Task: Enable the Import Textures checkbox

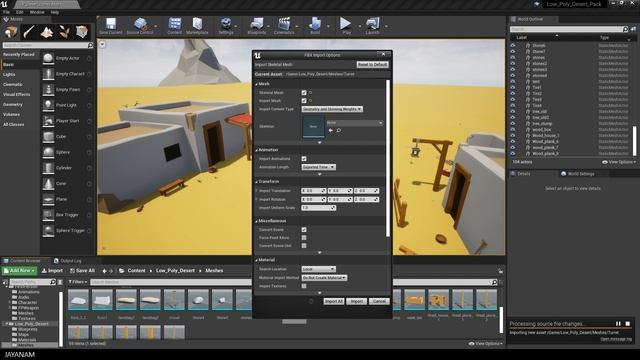Action: click(x=304, y=286)
